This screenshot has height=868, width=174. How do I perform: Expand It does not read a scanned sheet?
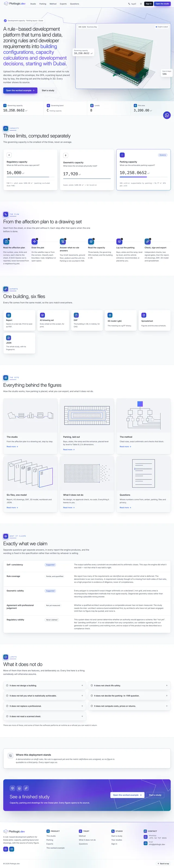click(x=45, y=716)
